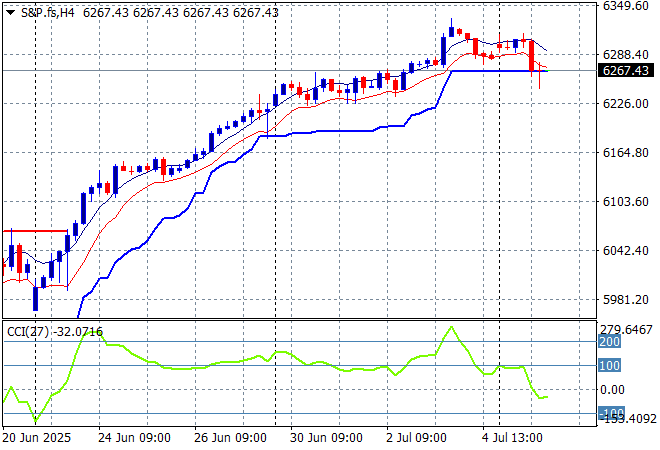This screenshot has height=450, width=660.
Task: Select the 5981.20 price axis label
Action: (x=624, y=300)
